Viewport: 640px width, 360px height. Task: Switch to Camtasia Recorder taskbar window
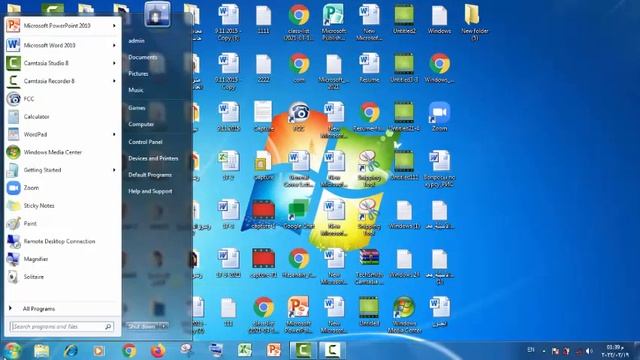pyautogui.click(x=332, y=350)
